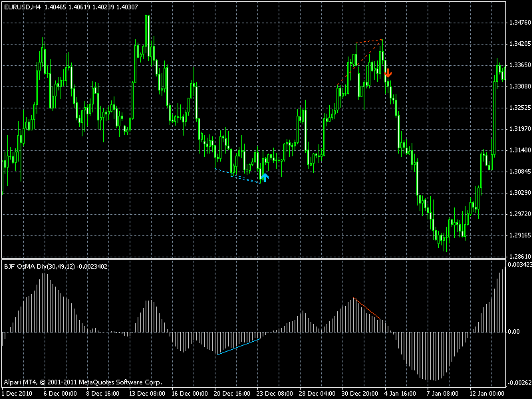Select the red divergence line in OsMA window

366,308
